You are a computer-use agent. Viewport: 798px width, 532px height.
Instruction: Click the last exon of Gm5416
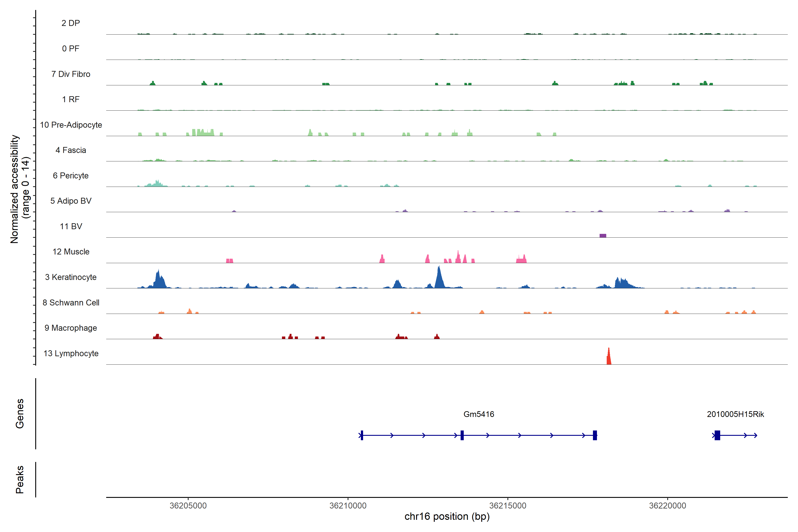click(x=595, y=435)
